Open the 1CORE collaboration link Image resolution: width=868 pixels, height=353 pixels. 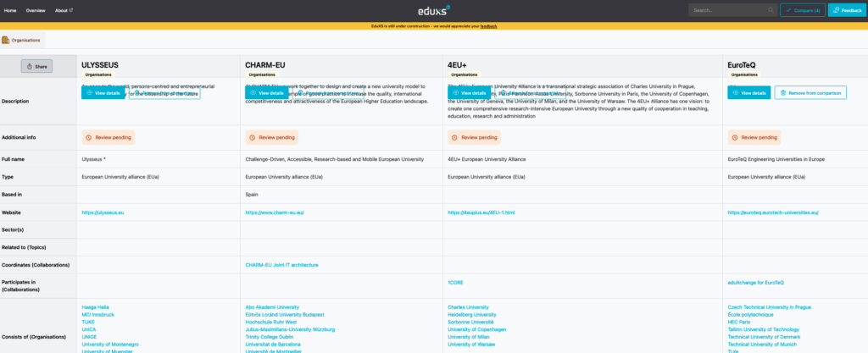[x=455, y=283]
